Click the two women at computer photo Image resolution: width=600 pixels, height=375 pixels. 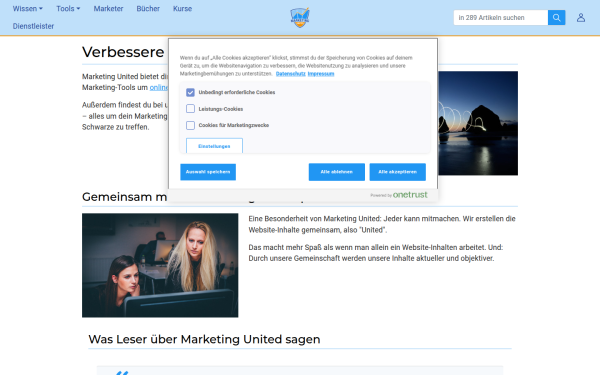pyautogui.click(x=160, y=265)
